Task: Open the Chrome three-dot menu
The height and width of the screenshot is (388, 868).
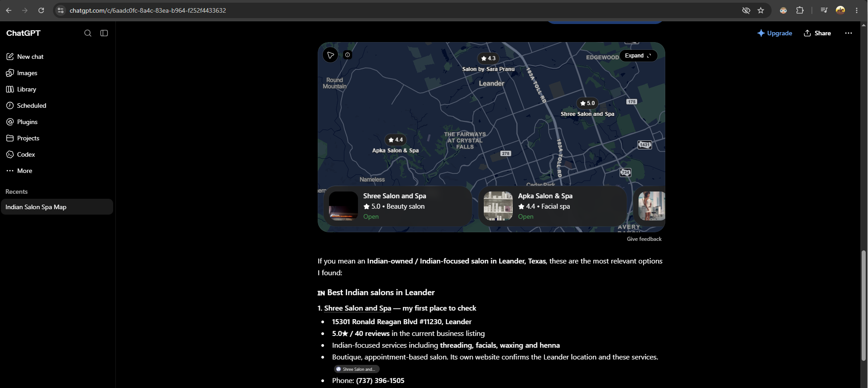Action: pyautogui.click(x=857, y=10)
